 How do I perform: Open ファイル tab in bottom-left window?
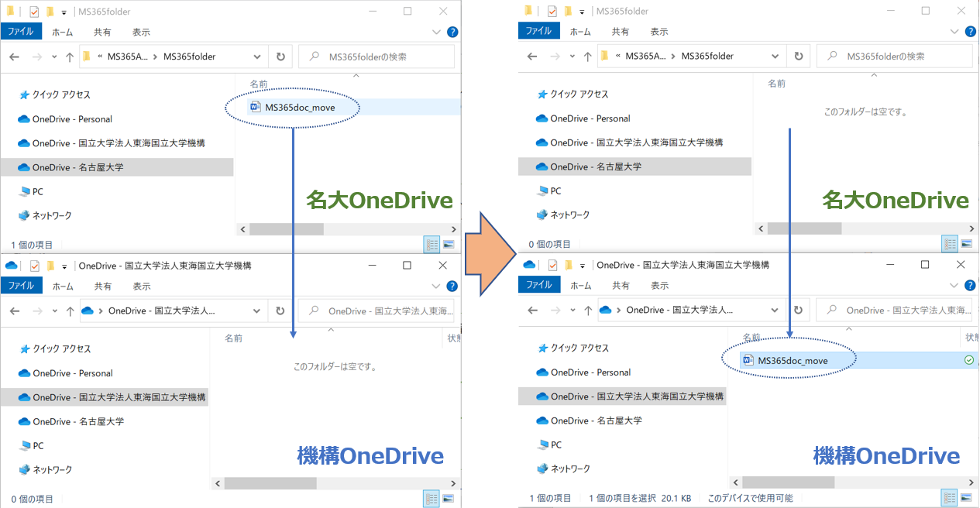point(21,286)
